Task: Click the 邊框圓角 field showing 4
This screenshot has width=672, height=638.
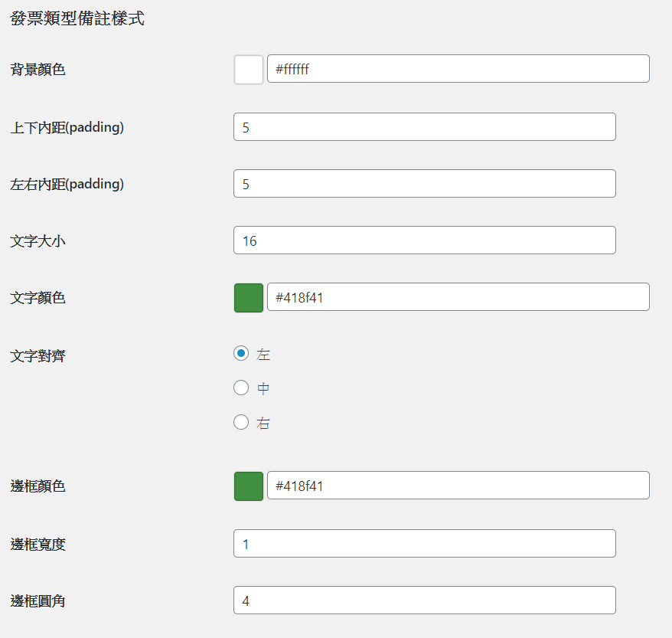Action: [424, 600]
